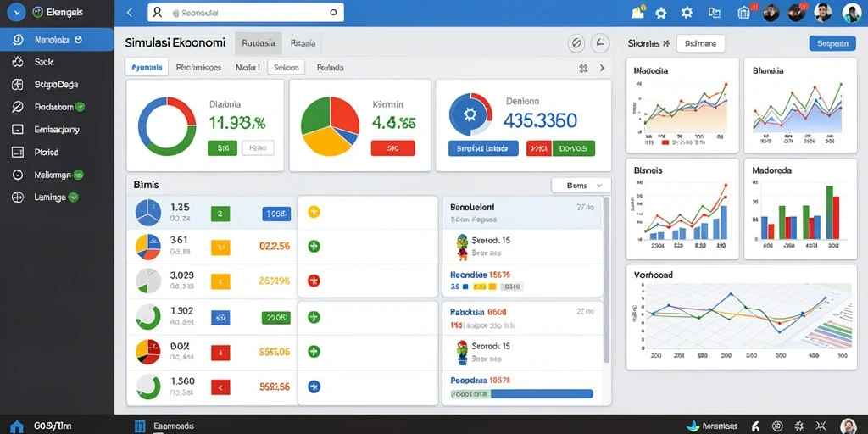Click the blue pie icon beside 1.35
868x434 pixels.
pyautogui.click(x=148, y=213)
